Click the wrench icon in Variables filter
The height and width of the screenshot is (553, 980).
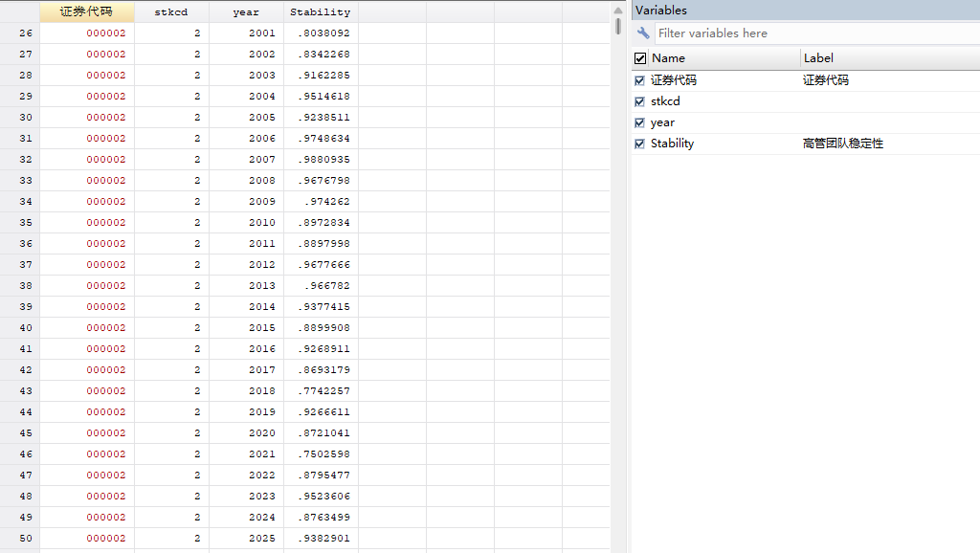(643, 33)
